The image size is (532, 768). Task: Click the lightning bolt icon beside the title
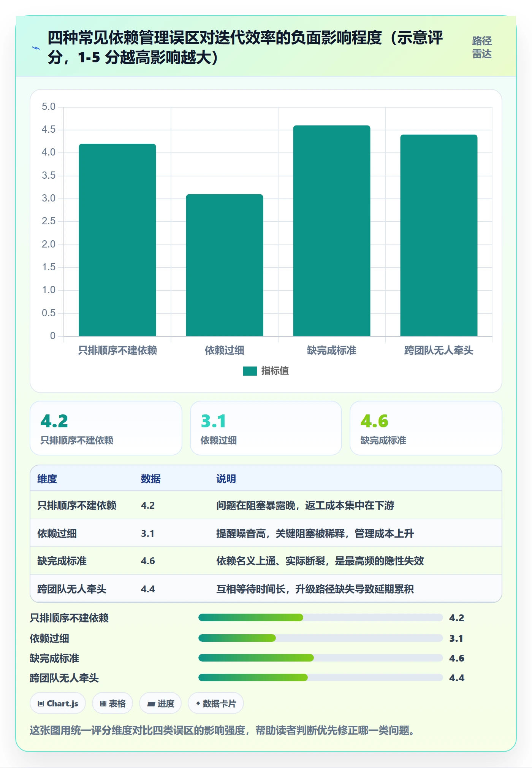coord(36,48)
